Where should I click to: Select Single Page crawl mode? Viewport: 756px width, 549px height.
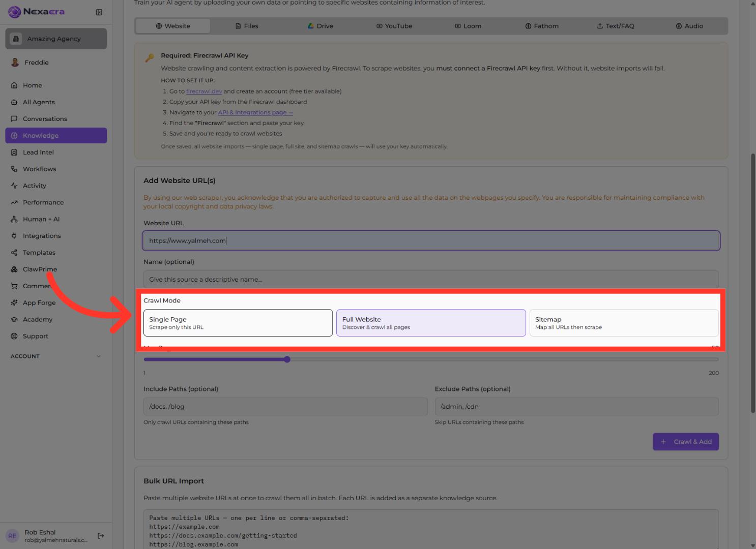click(x=238, y=323)
